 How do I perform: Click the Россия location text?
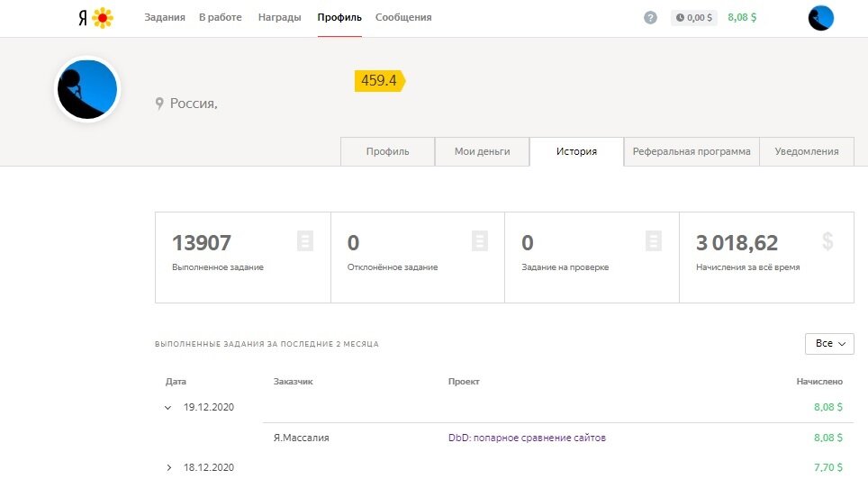point(194,104)
